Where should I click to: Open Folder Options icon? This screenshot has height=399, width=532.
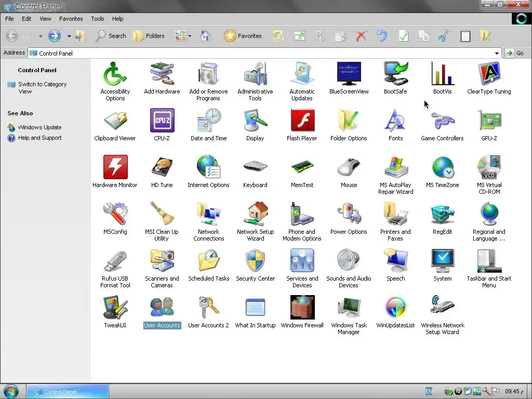(349, 121)
